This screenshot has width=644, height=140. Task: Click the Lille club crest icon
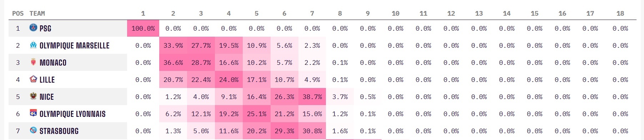click(33, 79)
